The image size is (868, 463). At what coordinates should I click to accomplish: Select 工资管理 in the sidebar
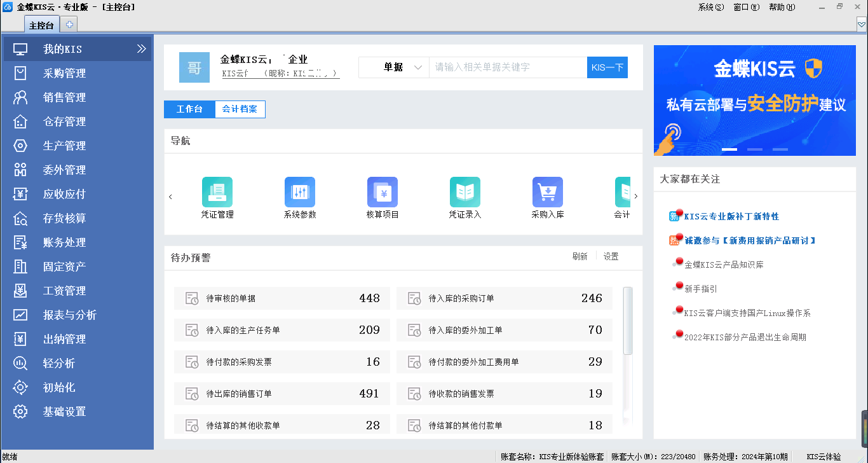[77, 291]
